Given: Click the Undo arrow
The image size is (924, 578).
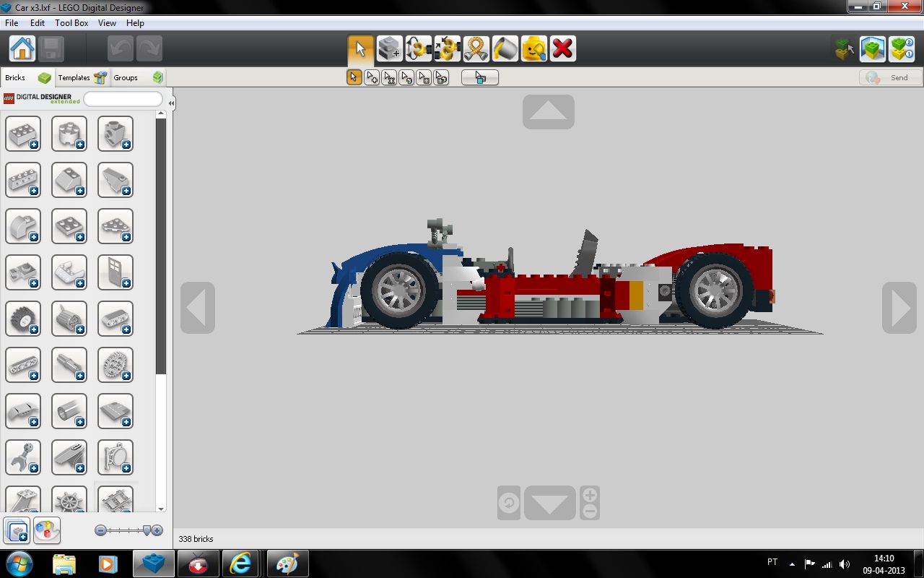Looking at the screenshot, I should click(x=121, y=48).
